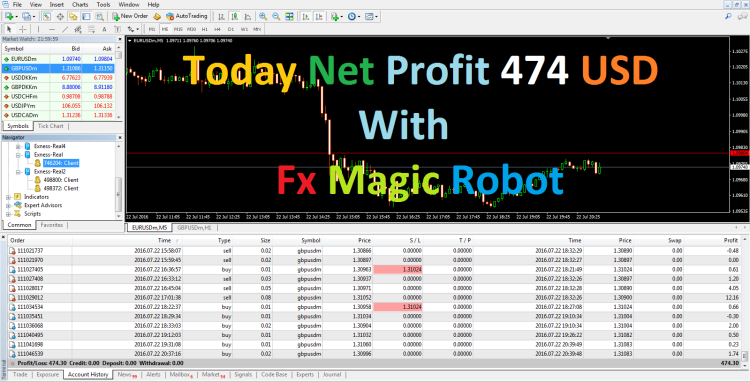Select the line chart type icon
This screenshot has height=382, width=750.
pos(248,16)
